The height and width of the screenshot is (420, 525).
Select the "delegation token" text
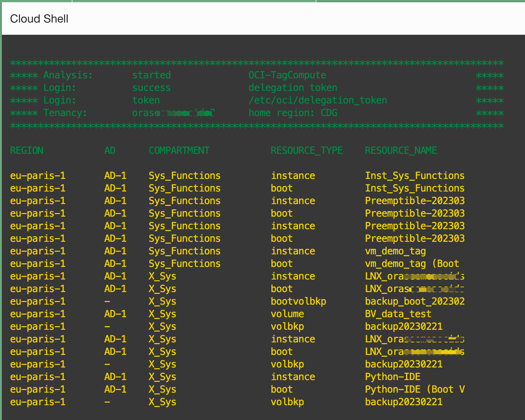293,88
